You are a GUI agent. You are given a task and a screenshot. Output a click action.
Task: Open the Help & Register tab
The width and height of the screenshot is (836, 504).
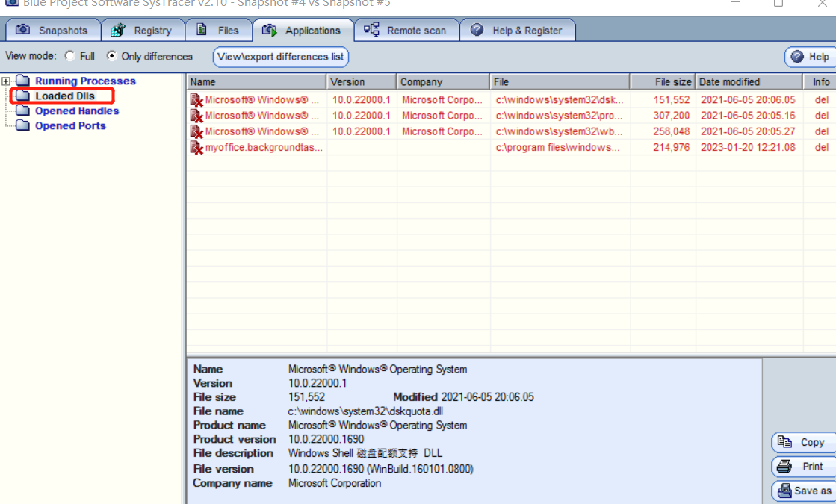tap(518, 31)
